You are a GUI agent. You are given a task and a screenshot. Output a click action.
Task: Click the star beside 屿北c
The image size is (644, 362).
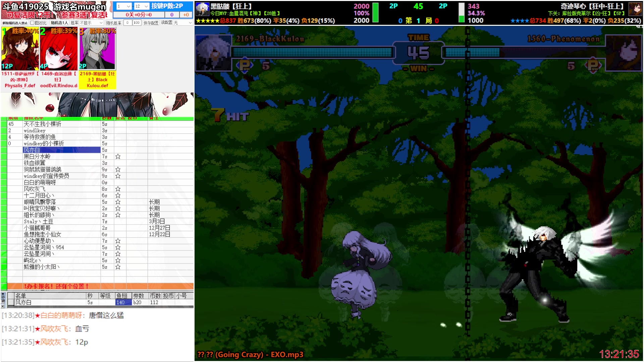[118, 260]
